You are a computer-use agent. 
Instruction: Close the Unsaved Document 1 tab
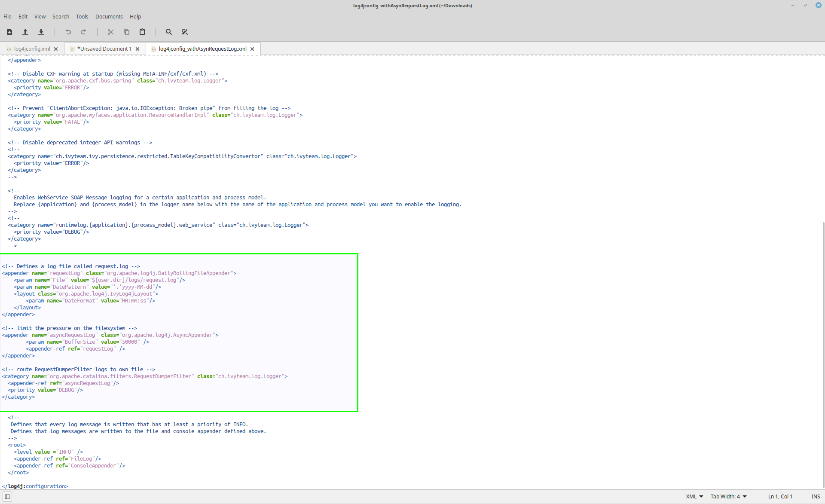137,49
